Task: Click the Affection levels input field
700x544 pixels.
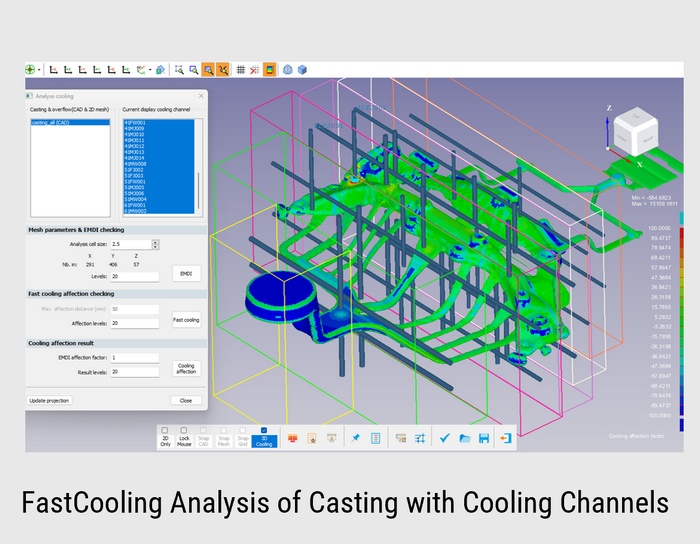Action: click(135, 323)
